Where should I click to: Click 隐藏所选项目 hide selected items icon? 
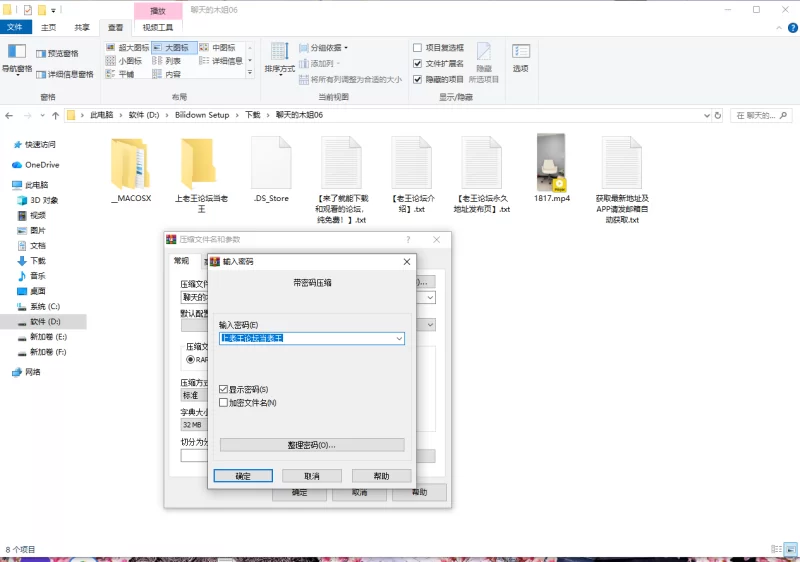pyautogui.click(x=484, y=63)
